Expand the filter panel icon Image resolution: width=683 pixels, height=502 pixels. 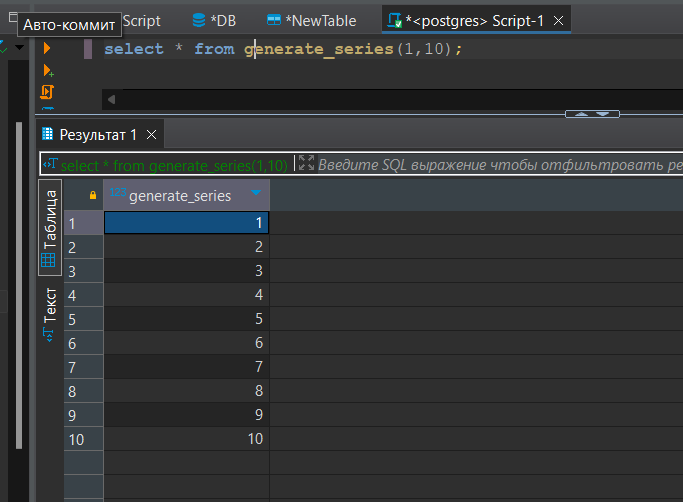pos(306,163)
